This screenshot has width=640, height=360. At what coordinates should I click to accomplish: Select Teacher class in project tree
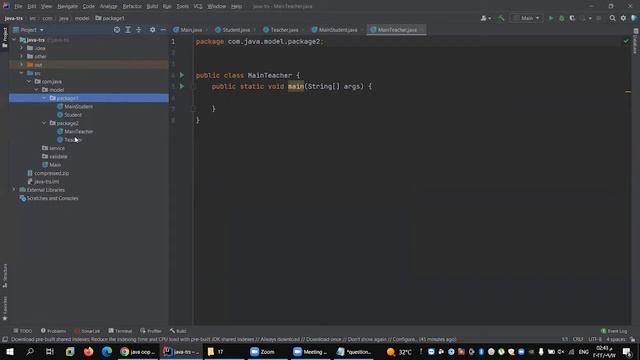click(x=73, y=140)
